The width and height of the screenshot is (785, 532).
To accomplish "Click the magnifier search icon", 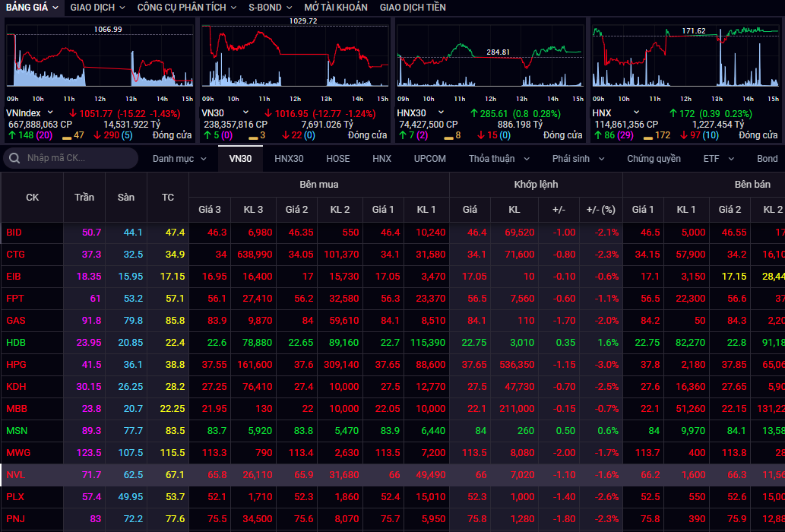I will point(14,158).
